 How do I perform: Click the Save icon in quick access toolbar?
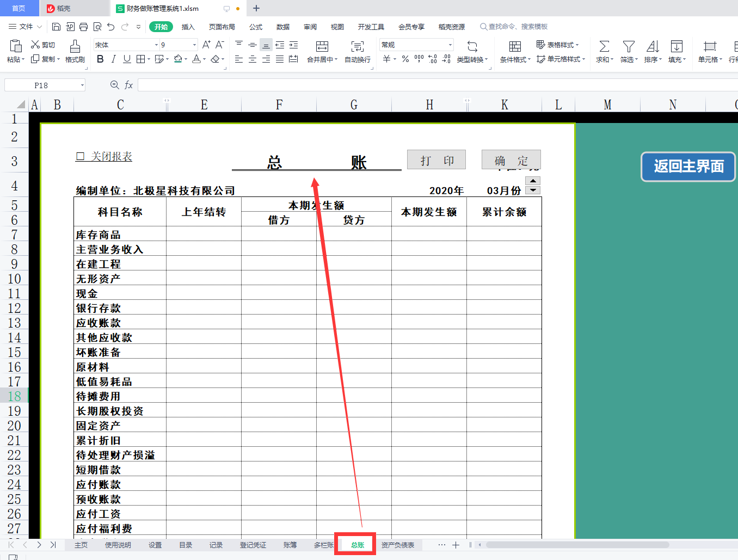(x=56, y=27)
